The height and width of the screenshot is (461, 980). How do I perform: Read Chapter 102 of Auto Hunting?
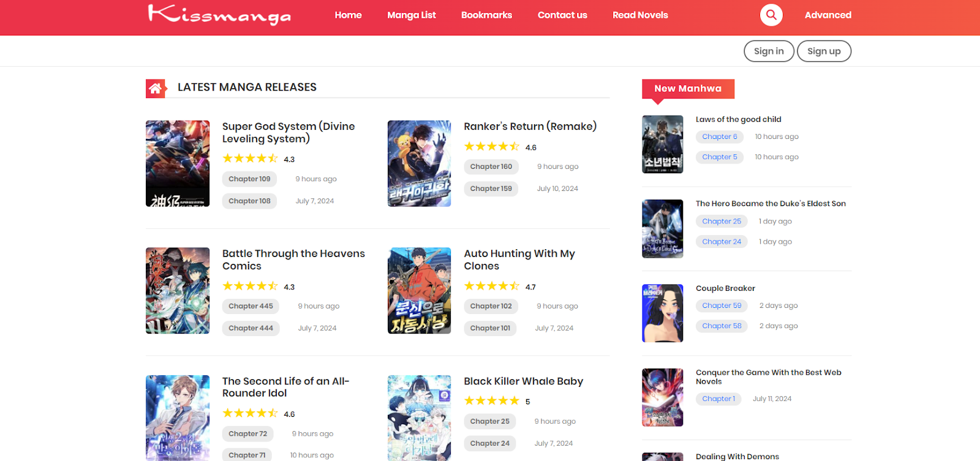(491, 306)
